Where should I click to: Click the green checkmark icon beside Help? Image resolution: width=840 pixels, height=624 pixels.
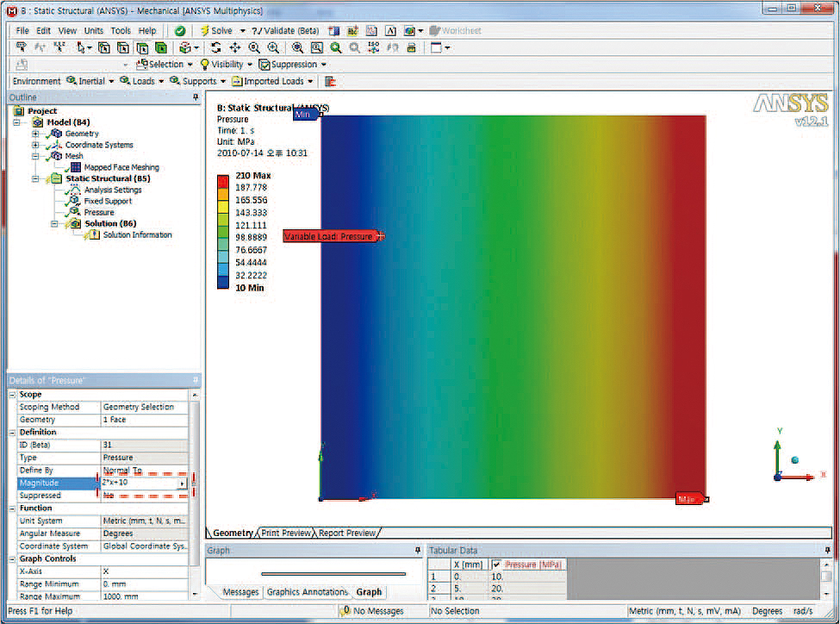[x=179, y=30]
